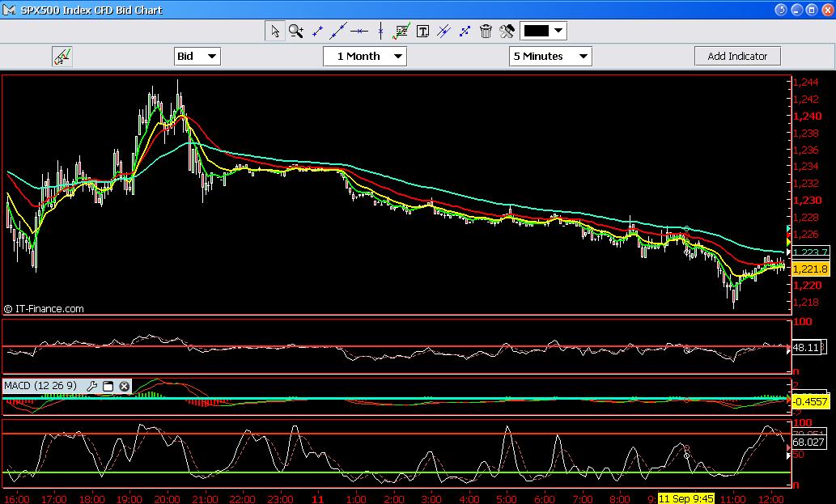Click the app logo icon in title bar
Image resolution: width=836 pixels, height=504 pixels.
pyautogui.click(x=9, y=10)
